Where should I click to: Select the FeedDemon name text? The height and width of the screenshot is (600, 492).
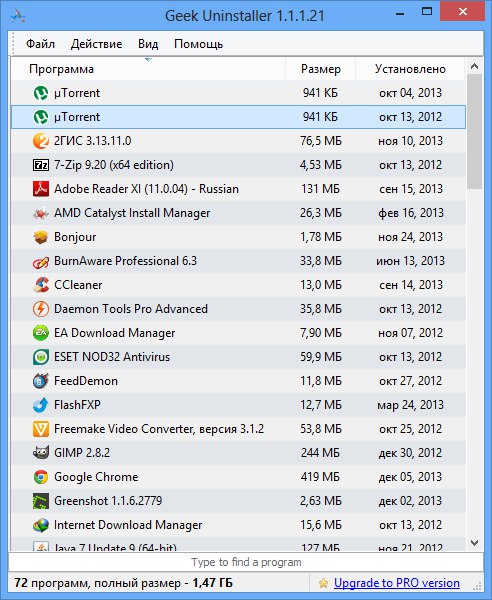tap(86, 381)
